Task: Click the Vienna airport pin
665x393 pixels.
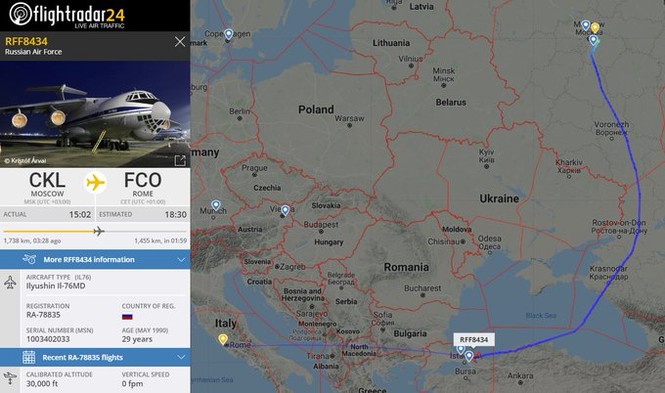Action: [285, 210]
